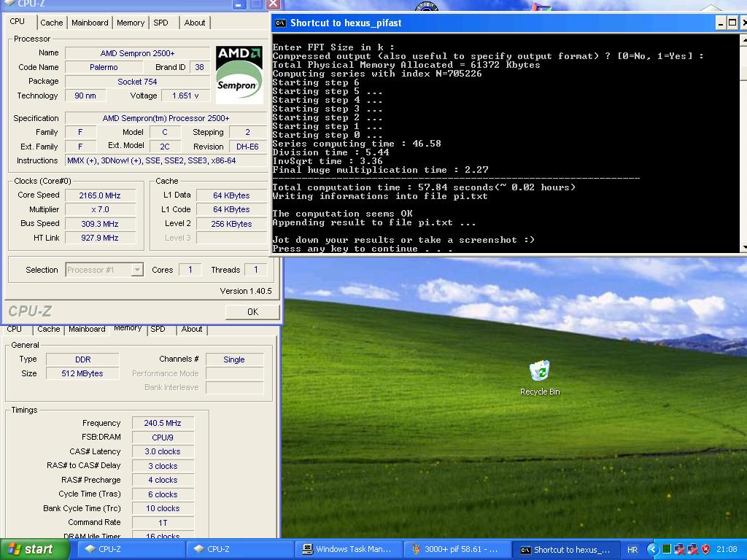
Task: Click the HR language indicator on taskbar
Action: [x=632, y=550]
